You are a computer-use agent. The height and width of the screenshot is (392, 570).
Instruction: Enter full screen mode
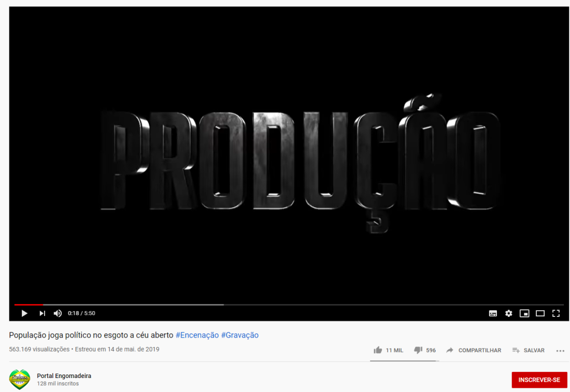[x=556, y=313]
